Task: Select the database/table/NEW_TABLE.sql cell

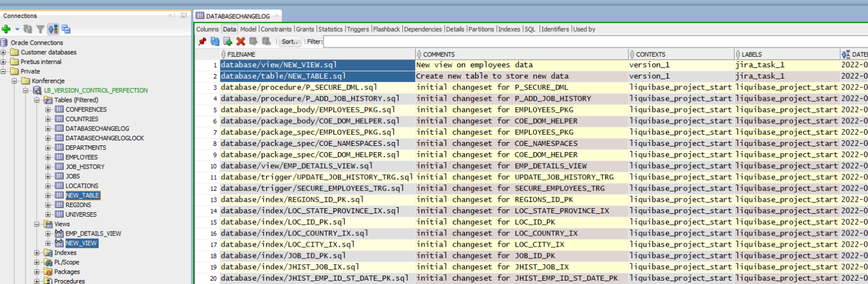Action: [318, 76]
